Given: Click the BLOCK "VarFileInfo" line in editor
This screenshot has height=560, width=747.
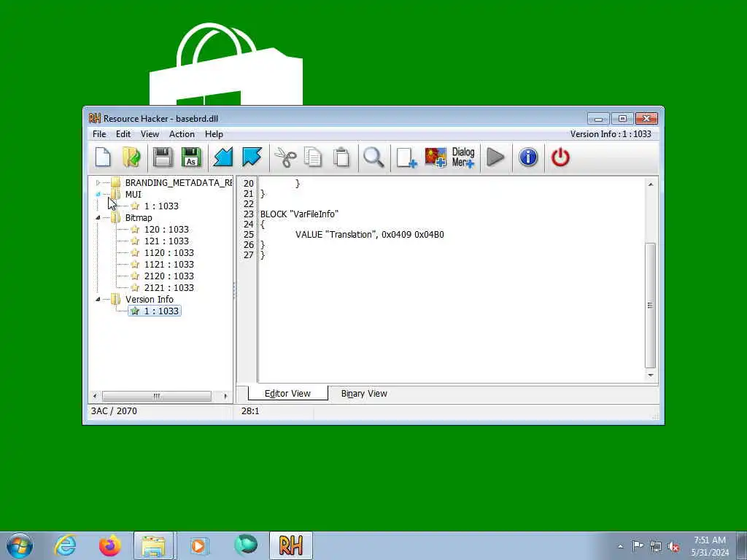Looking at the screenshot, I should click(299, 214).
